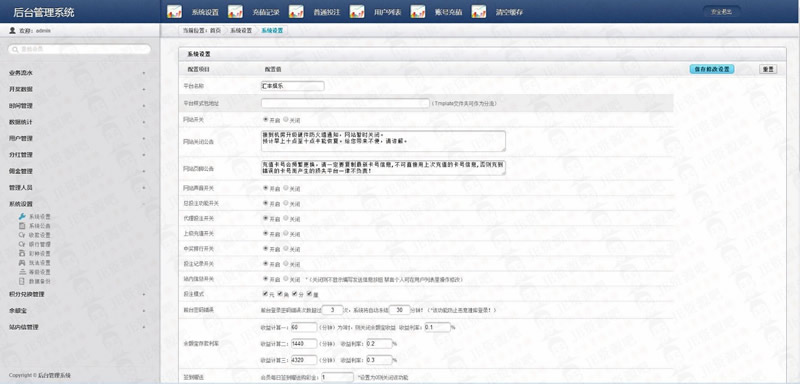The height and width of the screenshot is (384, 800).
Task: Click the interest rate field showing 0.2
Action: [379, 344]
